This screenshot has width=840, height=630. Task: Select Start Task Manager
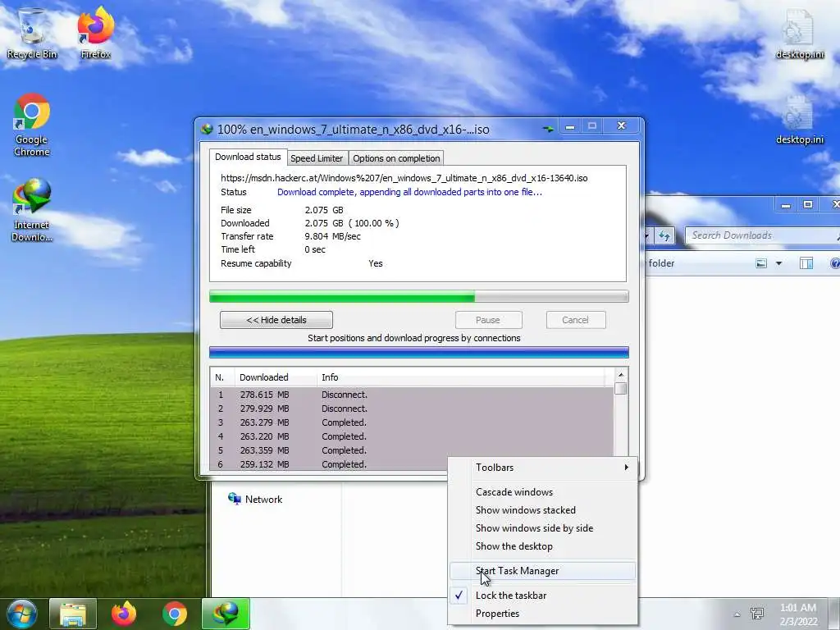[x=543, y=571]
